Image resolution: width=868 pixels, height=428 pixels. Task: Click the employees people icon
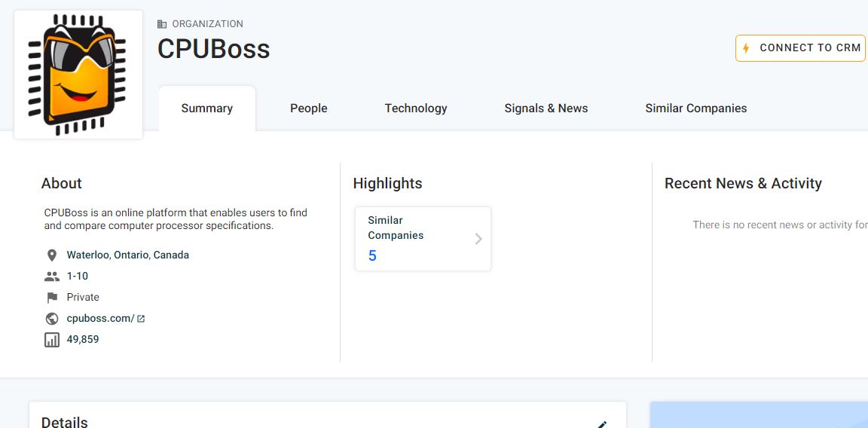click(52, 277)
